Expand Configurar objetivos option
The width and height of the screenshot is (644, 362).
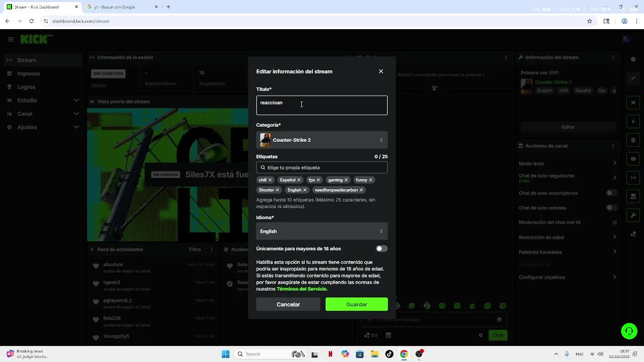tap(568, 277)
